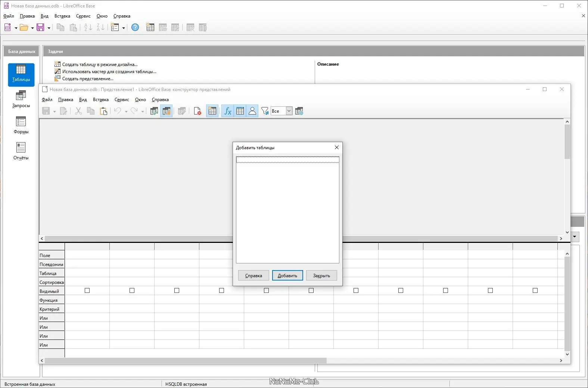The image size is (588, 388).
Task: Click the Delete table toolbar icon
Action: coord(190,27)
